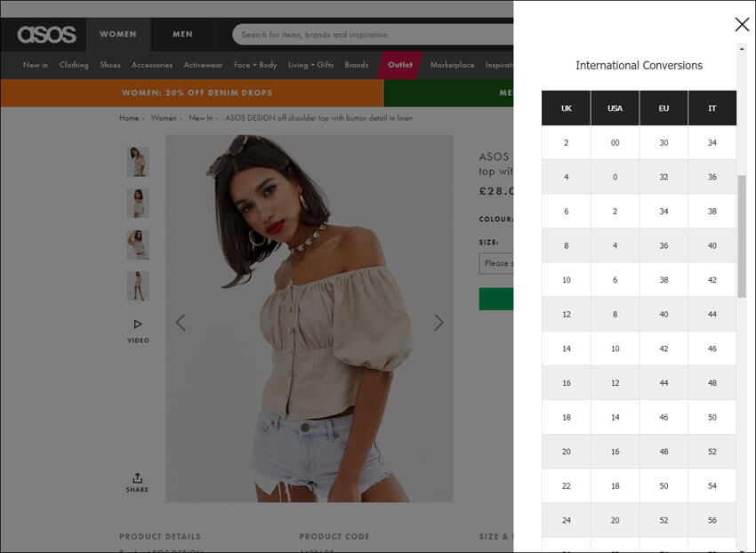
Task: Open the Accessories menu
Action: pyautogui.click(x=152, y=65)
